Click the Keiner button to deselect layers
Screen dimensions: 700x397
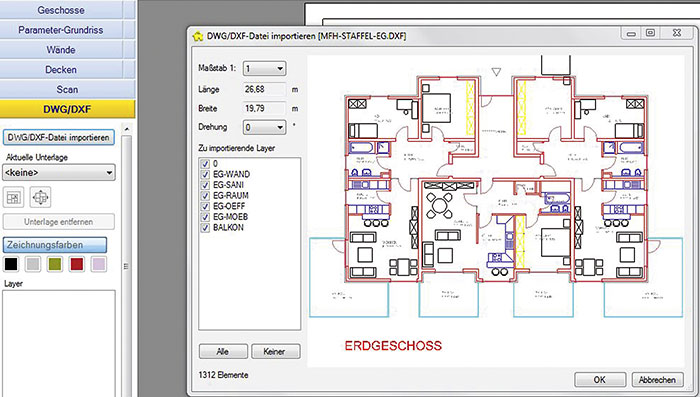click(275, 351)
